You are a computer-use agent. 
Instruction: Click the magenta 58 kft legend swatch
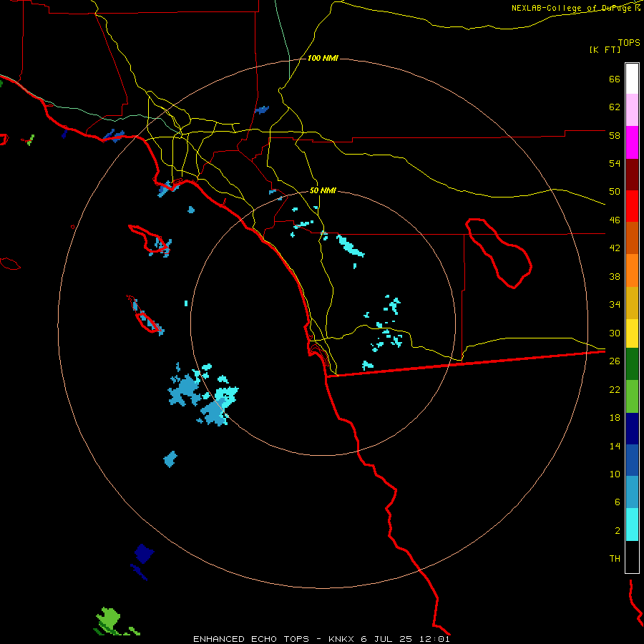(x=632, y=142)
